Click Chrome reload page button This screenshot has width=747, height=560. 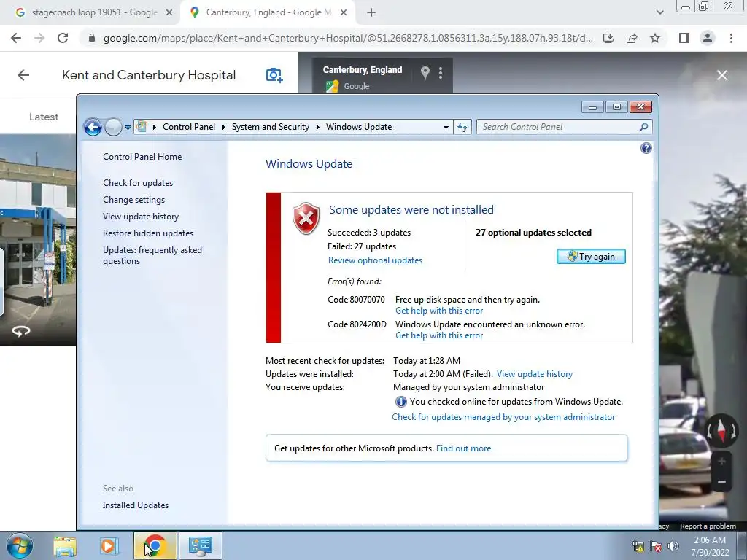(63, 38)
